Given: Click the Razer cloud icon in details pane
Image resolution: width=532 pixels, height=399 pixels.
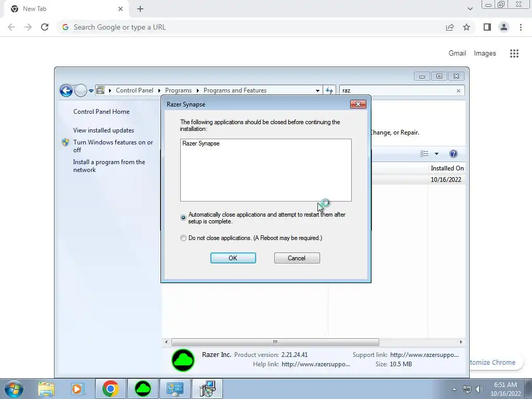Looking at the screenshot, I should pyautogui.click(x=183, y=360).
